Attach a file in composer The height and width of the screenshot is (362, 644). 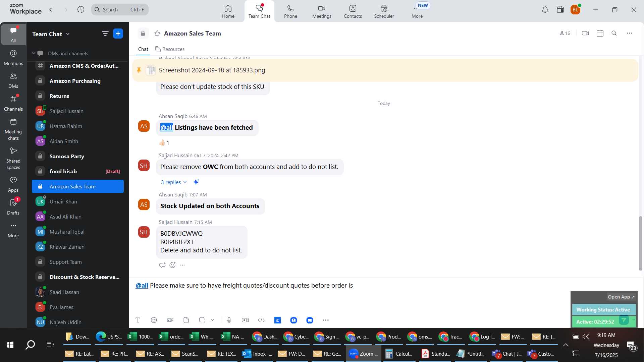tap(186, 320)
